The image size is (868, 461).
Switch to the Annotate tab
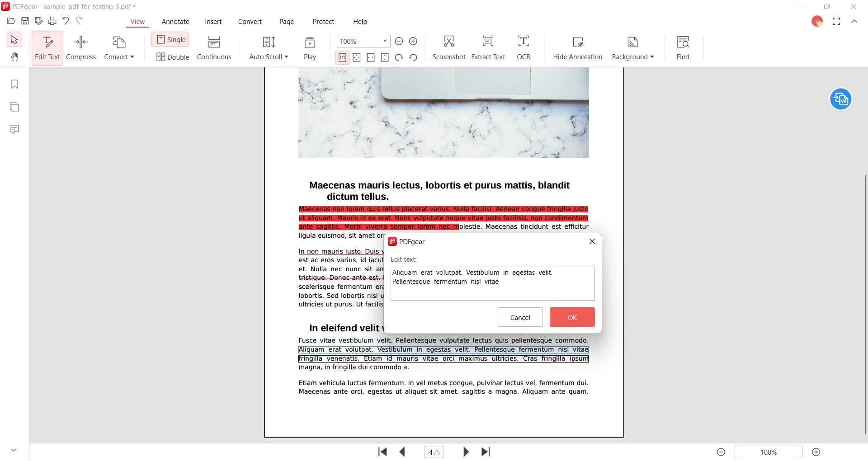(x=175, y=21)
